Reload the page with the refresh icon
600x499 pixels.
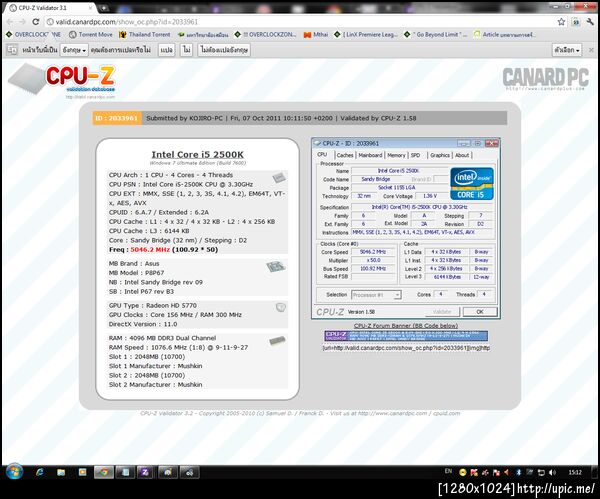point(36,22)
